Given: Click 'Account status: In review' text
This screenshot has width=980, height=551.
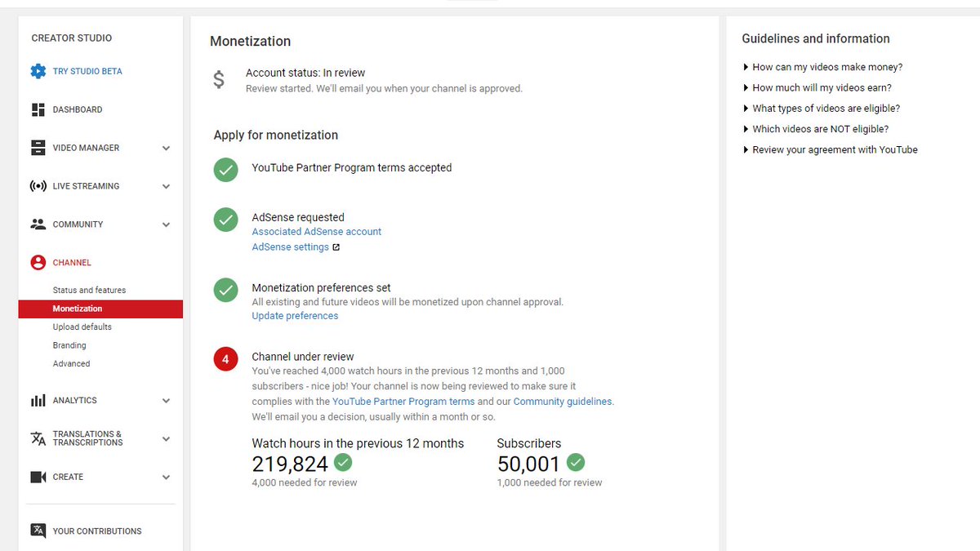Looking at the screenshot, I should (x=305, y=73).
